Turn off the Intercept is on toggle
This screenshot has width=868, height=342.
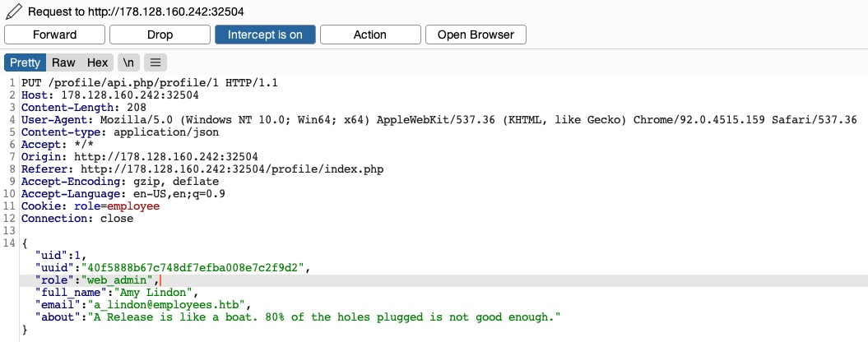[x=265, y=35]
